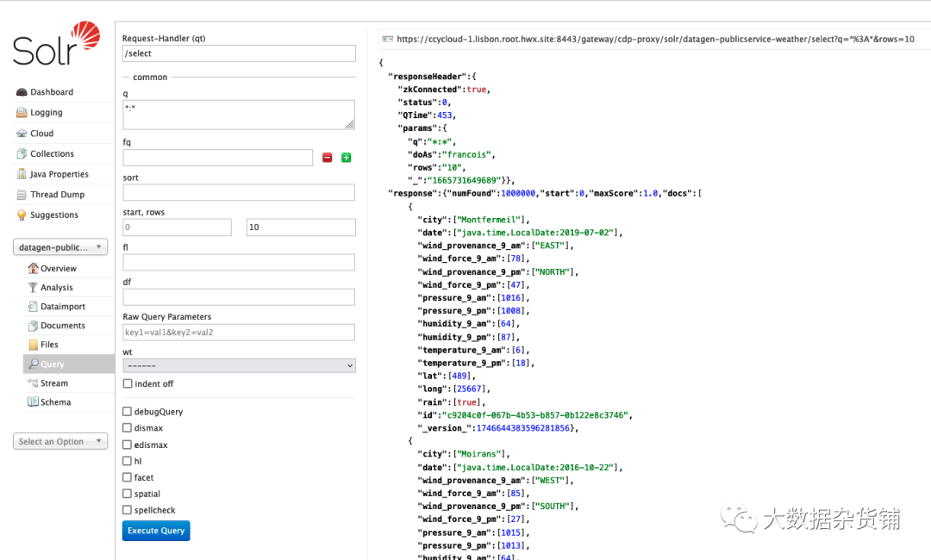
Task: Enable the spellcheck checkbox
Action: point(127,509)
